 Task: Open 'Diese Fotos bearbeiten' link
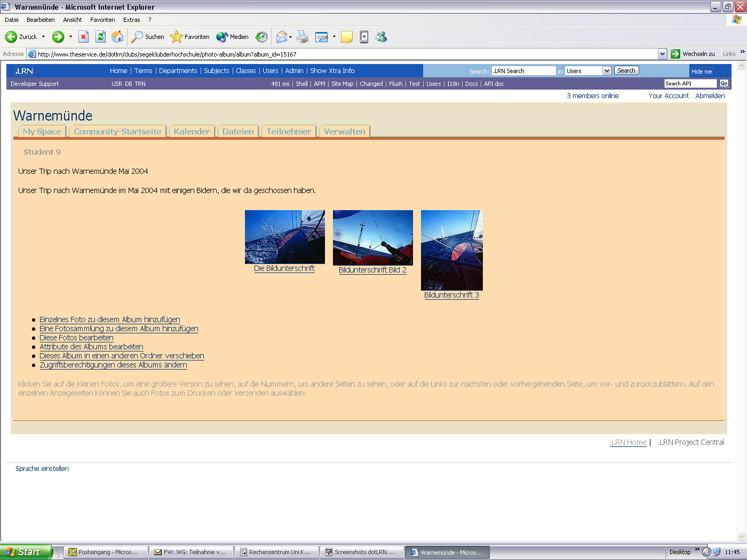coord(76,338)
